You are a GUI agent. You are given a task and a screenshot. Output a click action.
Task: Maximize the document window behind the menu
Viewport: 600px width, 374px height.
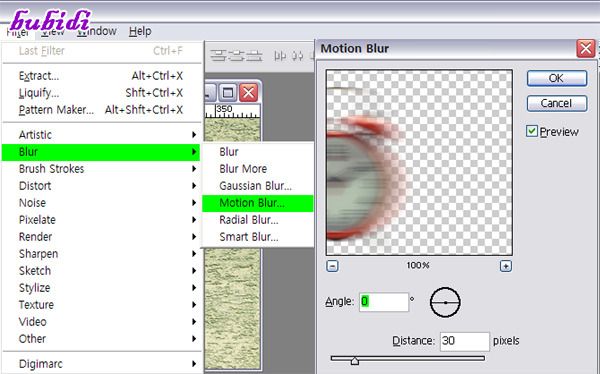pyautogui.click(x=228, y=93)
